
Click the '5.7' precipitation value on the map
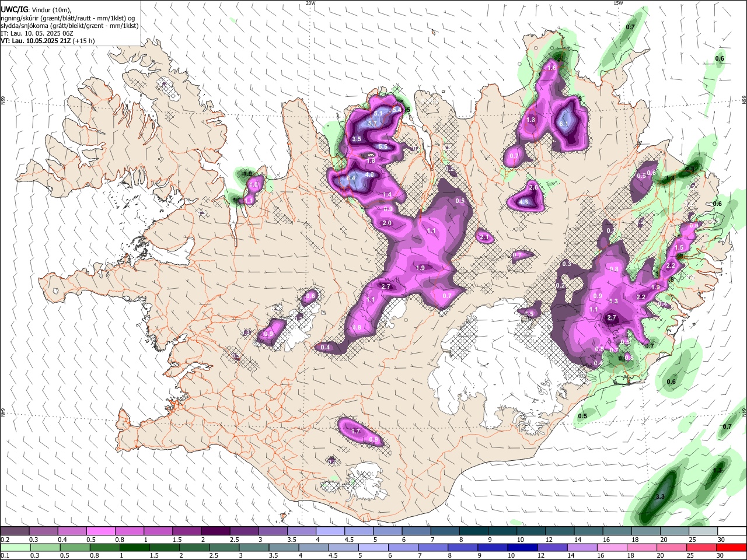[x=372, y=123]
